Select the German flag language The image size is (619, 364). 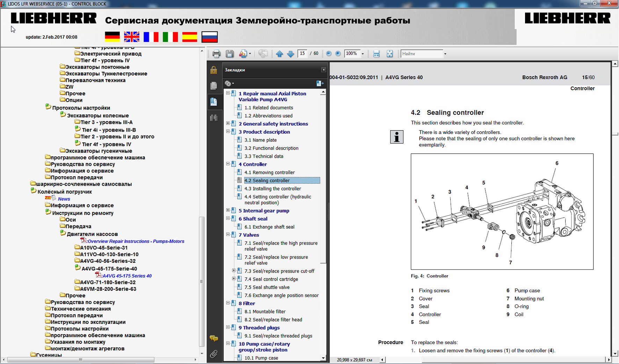coord(112,37)
